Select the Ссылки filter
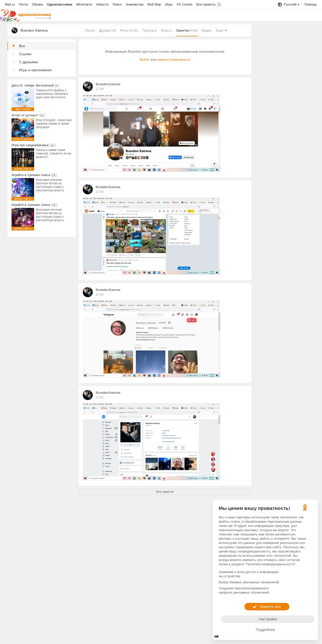Screen dimensions: 322x644 [x=42, y=54]
